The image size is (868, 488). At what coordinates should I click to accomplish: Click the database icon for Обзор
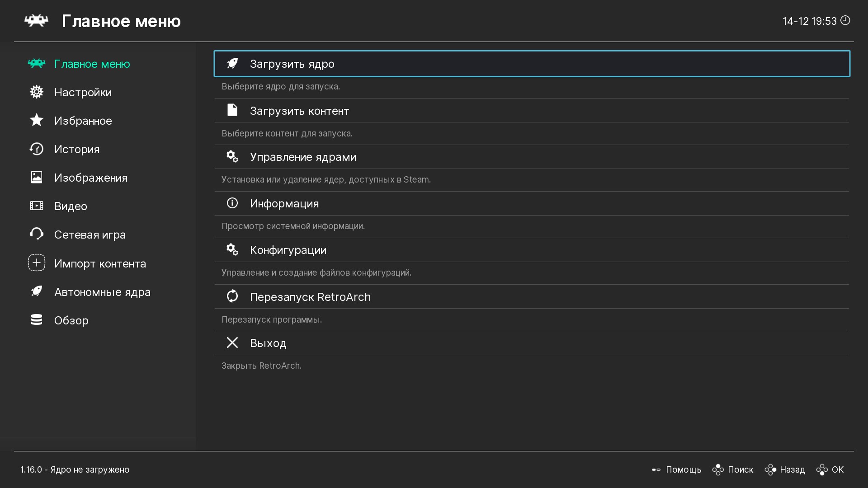coord(37,320)
